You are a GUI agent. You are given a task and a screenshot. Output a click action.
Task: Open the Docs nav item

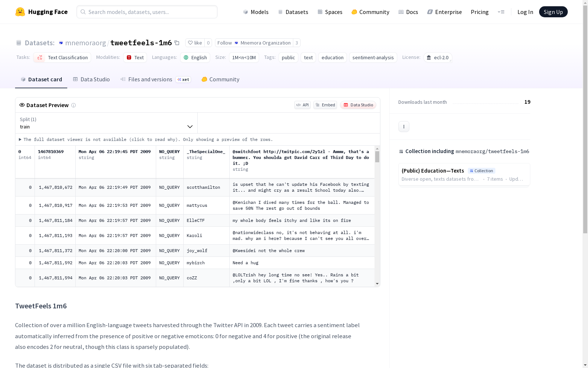408,12
